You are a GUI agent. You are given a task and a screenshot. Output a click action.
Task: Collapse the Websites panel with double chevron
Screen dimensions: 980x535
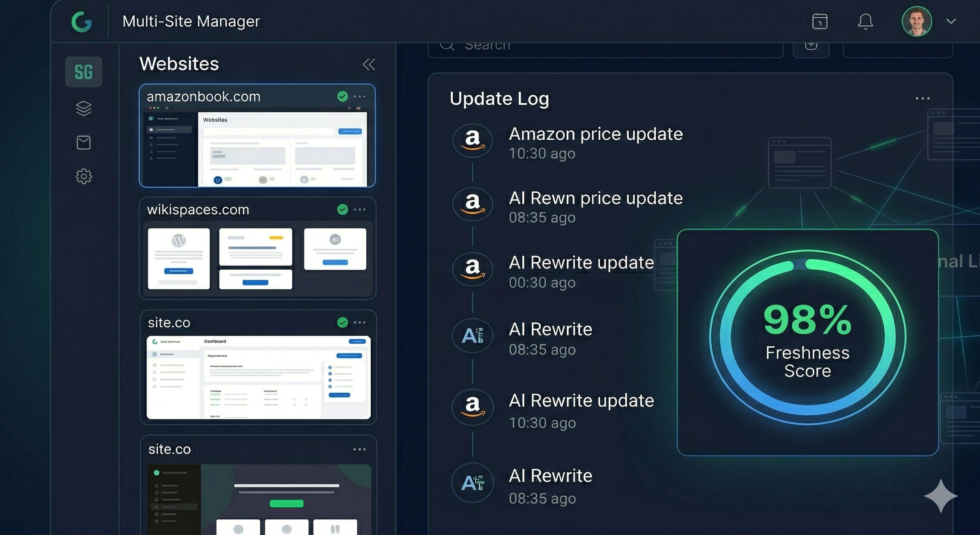click(x=369, y=64)
